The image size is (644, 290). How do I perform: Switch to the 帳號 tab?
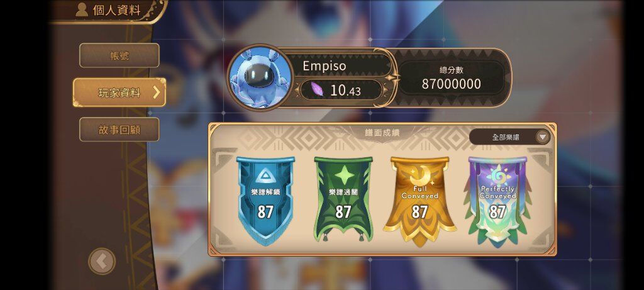[119, 55]
